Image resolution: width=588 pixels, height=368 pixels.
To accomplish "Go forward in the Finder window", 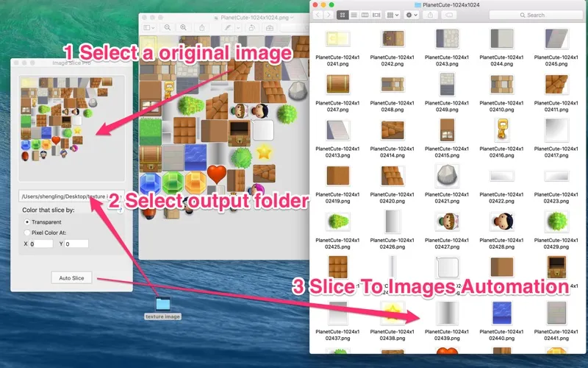I will click(x=328, y=15).
